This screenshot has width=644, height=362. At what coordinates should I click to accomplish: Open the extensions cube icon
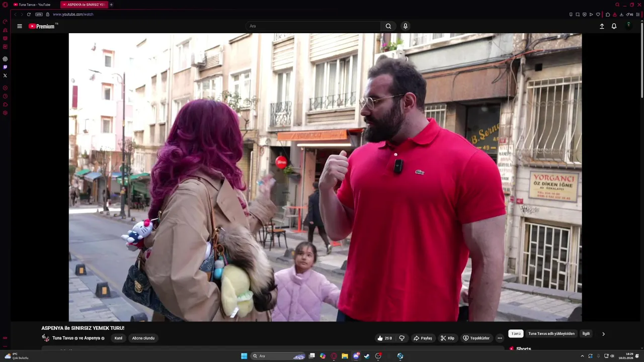pos(608,15)
